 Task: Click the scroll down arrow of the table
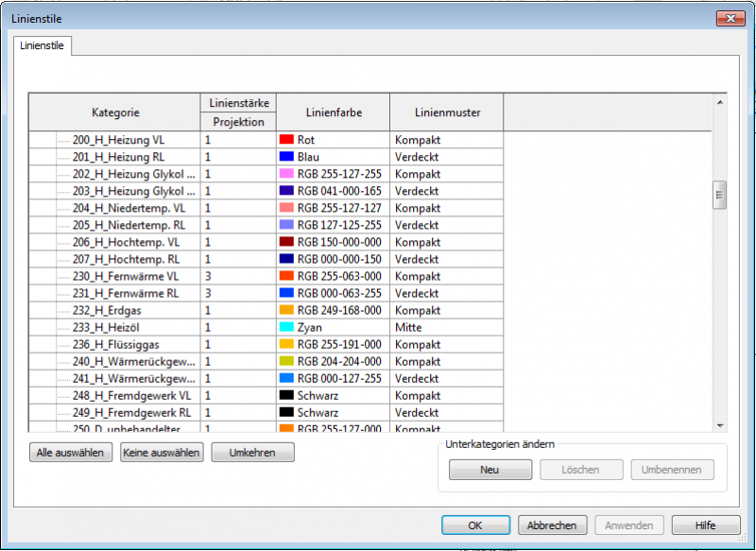[719, 425]
